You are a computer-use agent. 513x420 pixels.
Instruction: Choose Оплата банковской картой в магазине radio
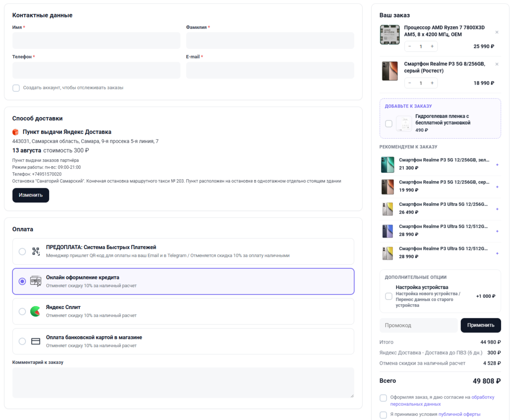[22, 342]
